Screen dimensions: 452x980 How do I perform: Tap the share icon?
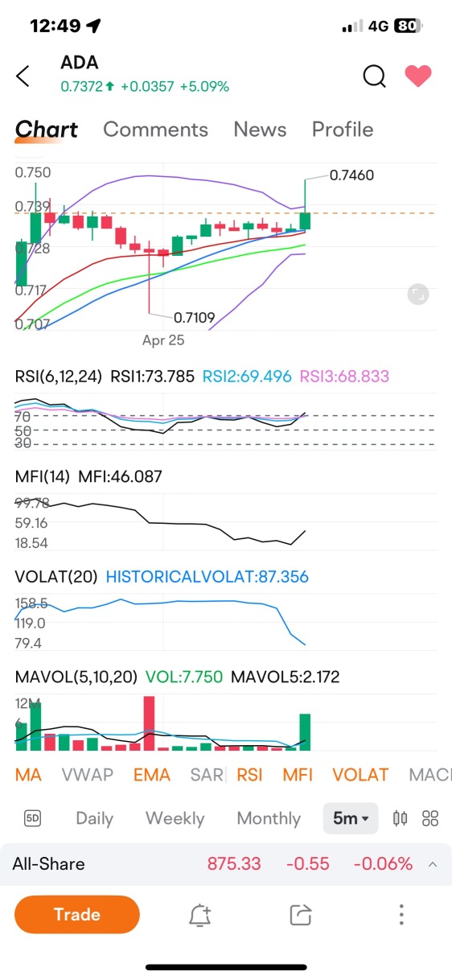(x=300, y=915)
